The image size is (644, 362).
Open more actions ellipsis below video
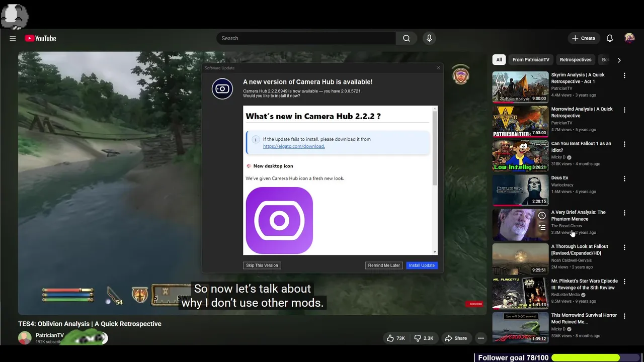[481, 338]
